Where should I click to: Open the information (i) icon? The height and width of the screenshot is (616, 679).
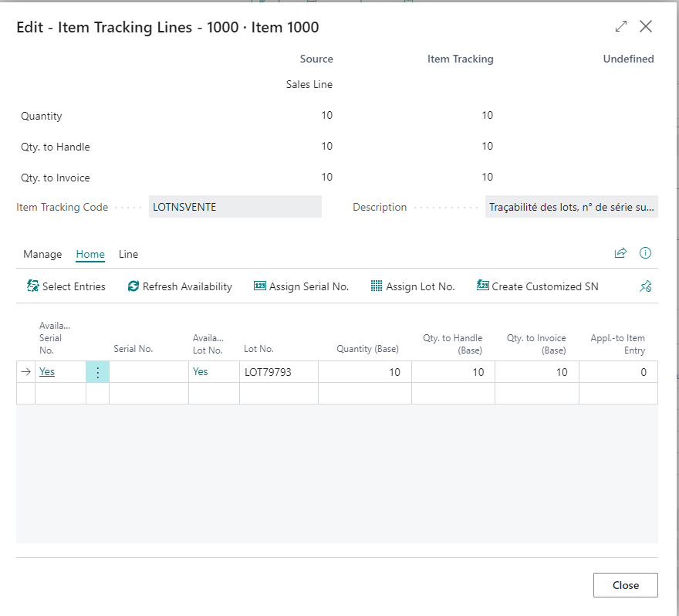pos(646,253)
